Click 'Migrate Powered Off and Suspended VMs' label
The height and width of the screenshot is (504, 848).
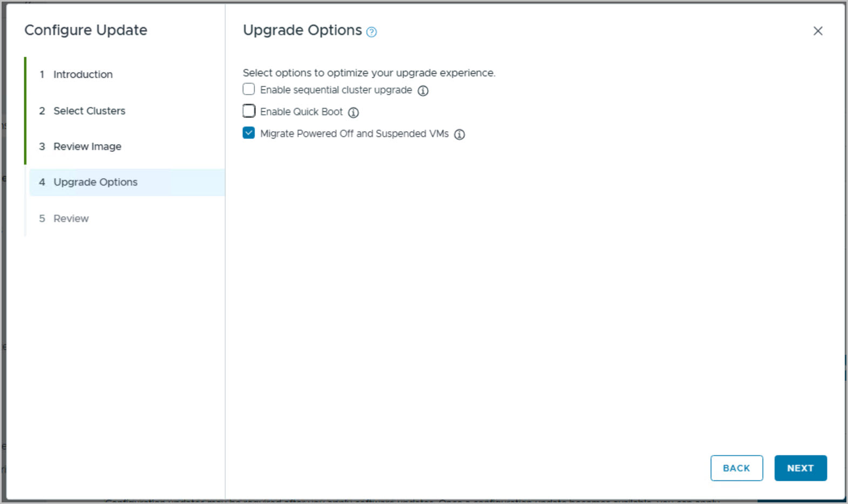point(354,134)
